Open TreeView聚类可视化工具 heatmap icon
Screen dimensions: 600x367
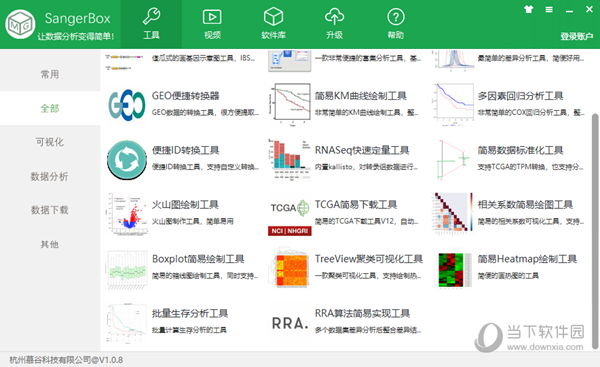290,269
